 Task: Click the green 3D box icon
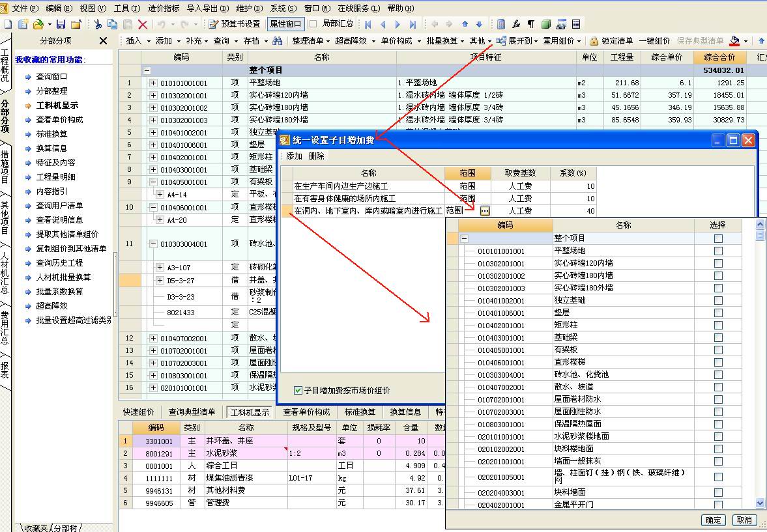coord(546,24)
